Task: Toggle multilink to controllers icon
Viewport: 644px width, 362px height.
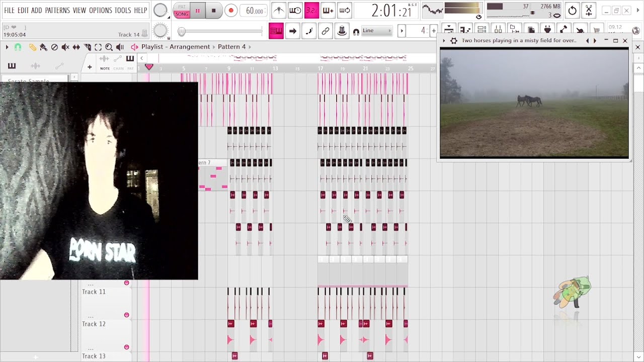Action: point(326,31)
